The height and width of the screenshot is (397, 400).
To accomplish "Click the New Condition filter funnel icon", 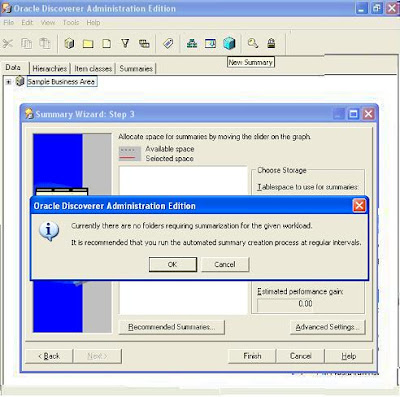I will point(125,43).
